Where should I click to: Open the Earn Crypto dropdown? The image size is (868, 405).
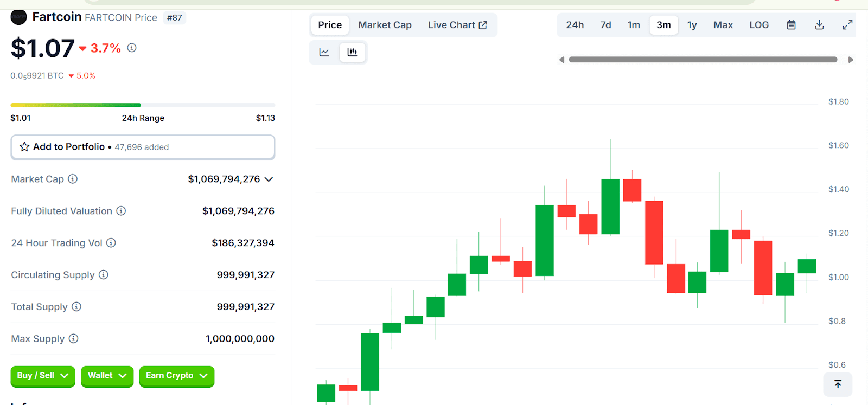tap(177, 376)
